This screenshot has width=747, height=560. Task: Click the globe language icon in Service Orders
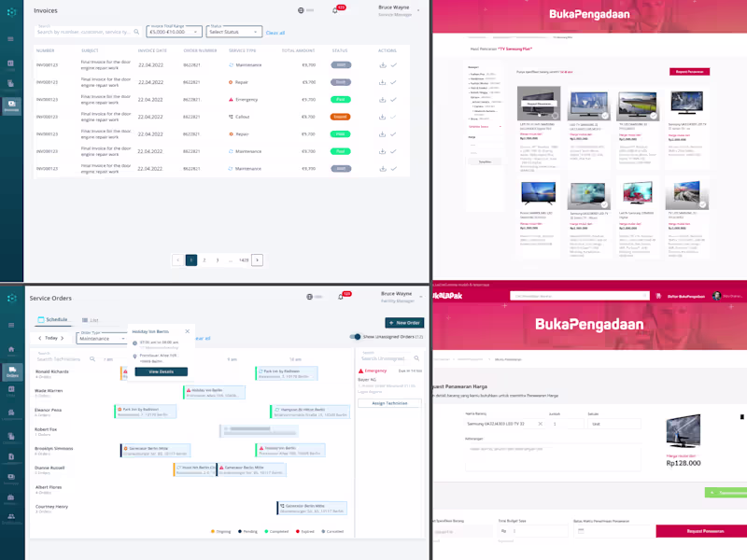coord(310,297)
